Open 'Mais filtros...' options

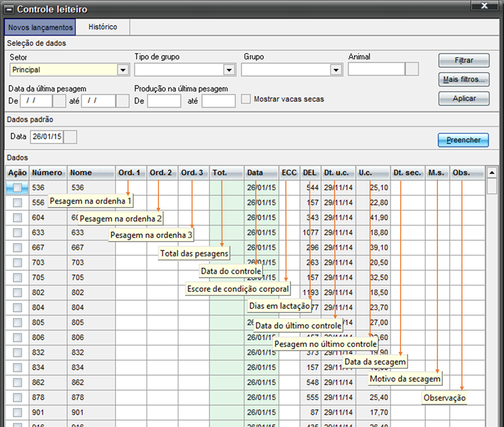464,80
